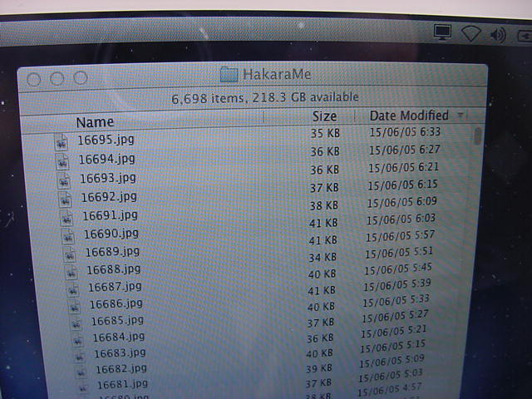Image resolution: width=532 pixels, height=399 pixels.
Task: Click the file icon of 16682.jpg
Action: coord(81,372)
